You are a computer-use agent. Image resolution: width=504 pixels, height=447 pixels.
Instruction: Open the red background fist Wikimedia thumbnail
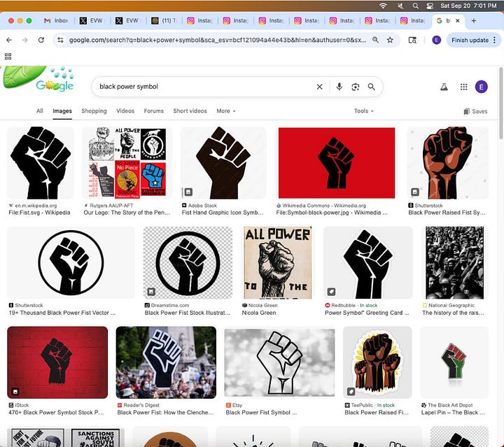pos(337,163)
